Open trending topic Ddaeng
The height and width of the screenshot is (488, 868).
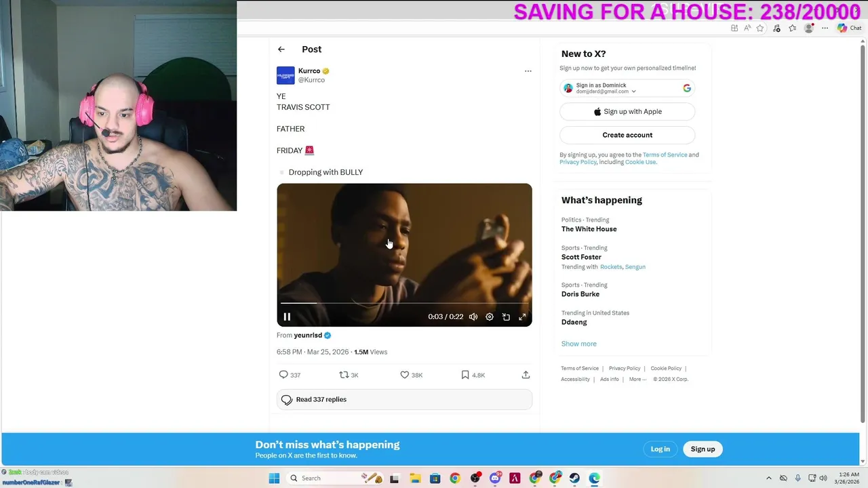(574, 323)
